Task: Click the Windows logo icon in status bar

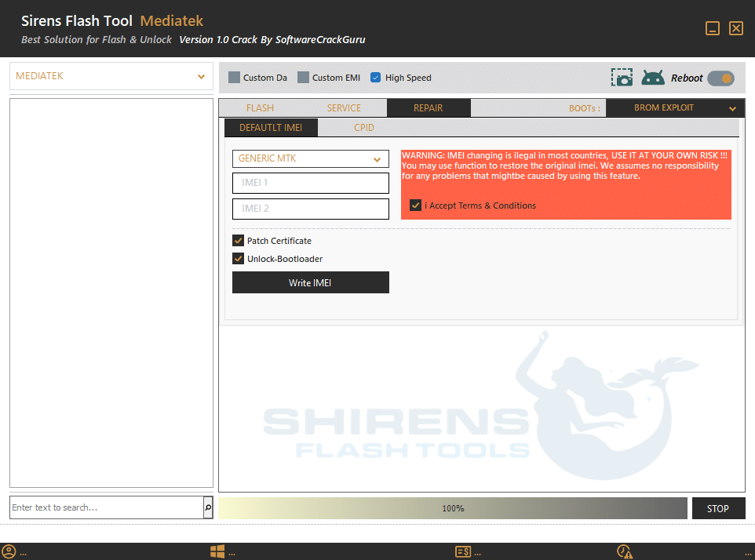Action: point(217,551)
